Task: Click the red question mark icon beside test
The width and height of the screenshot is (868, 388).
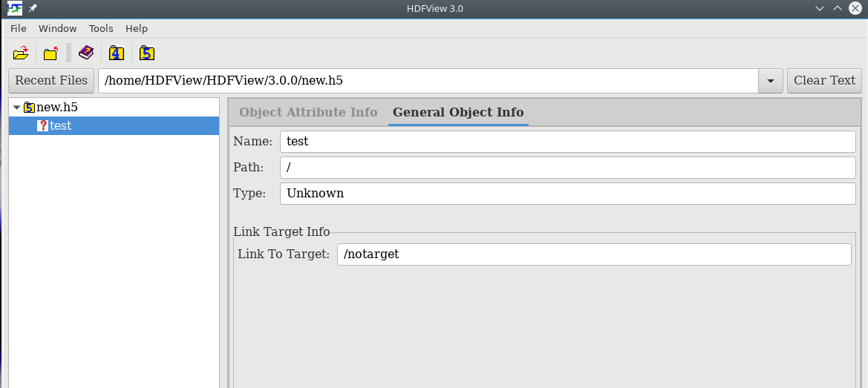Action: pyautogui.click(x=42, y=125)
